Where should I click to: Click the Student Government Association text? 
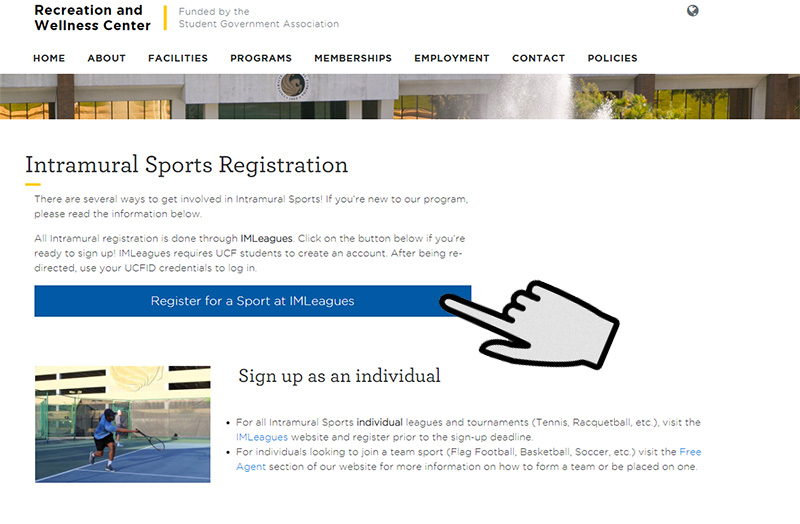(x=259, y=24)
